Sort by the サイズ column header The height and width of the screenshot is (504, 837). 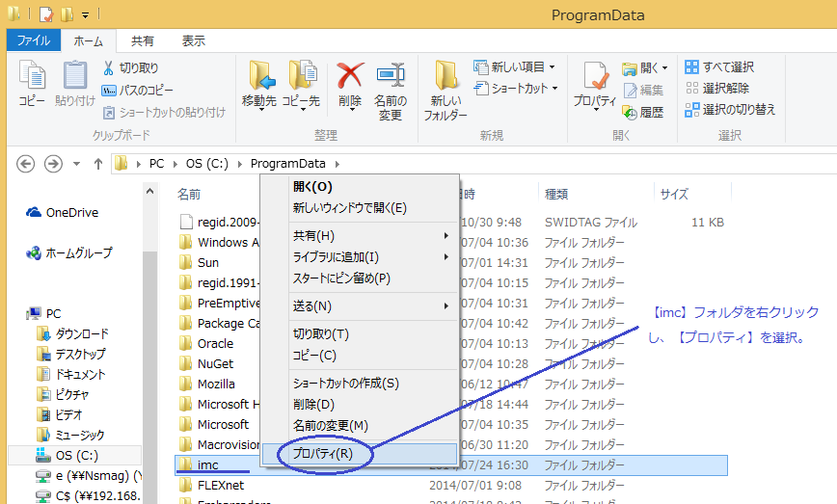[674, 194]
